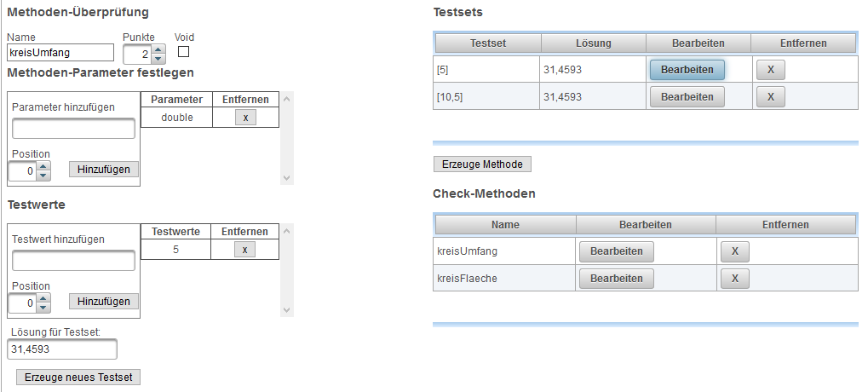Click the Name header in Check-Methoden
868x392 pixels.
pos(505,225)
